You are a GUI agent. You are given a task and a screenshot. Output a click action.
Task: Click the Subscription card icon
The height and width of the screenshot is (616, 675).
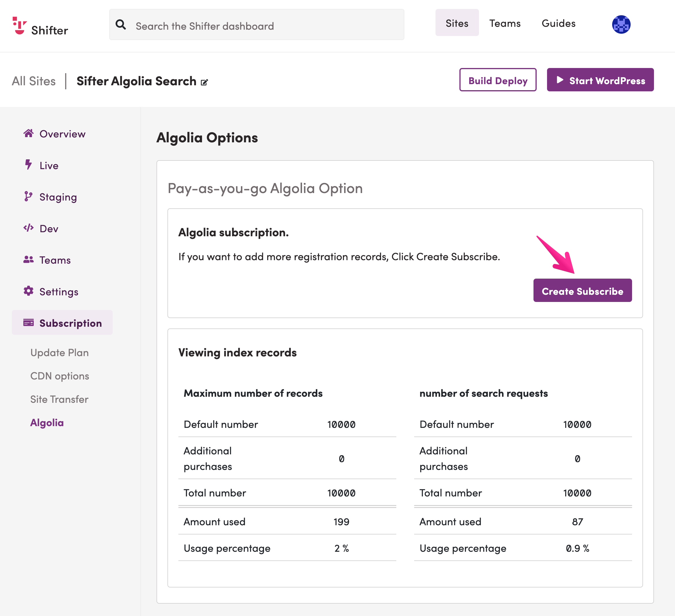29,323
